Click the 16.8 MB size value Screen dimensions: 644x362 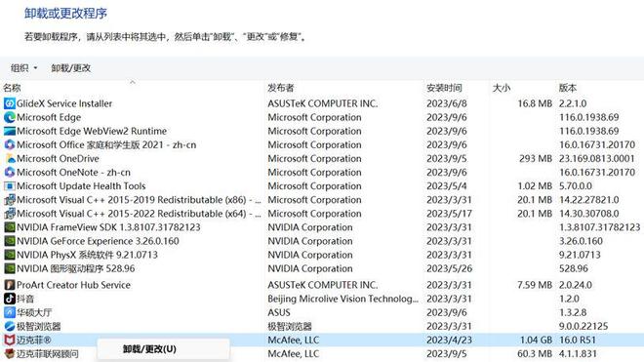(x=535, y=103)
